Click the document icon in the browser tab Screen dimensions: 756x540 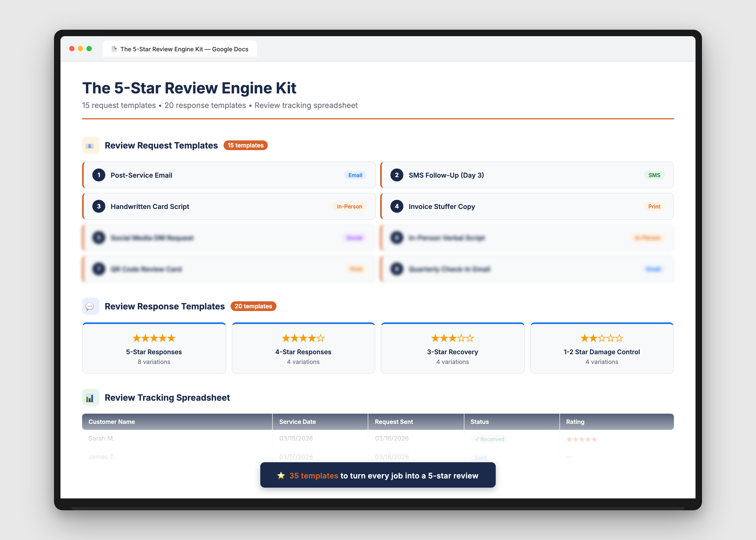pyautogui.click(x=114, y=49)
